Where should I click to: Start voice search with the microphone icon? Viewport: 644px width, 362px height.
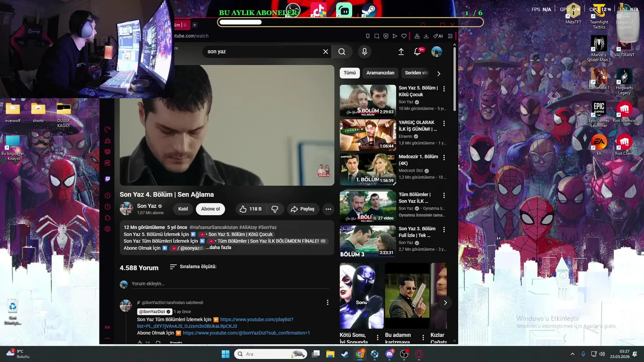coord(364,51)
